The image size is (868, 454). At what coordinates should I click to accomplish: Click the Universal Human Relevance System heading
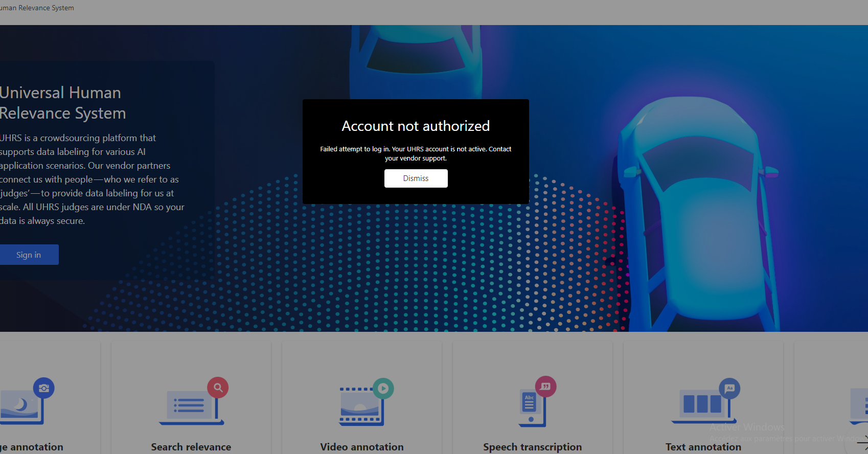click(x=63, y=103)
